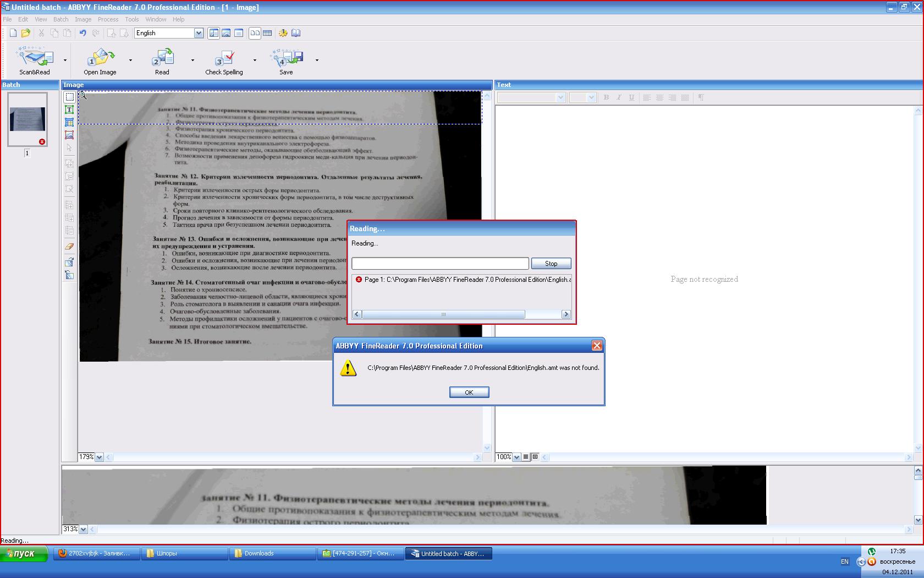Open the Batch menu
Image resolution: width=924 pixels, height=578 pixels.
[x=61, y=19]
